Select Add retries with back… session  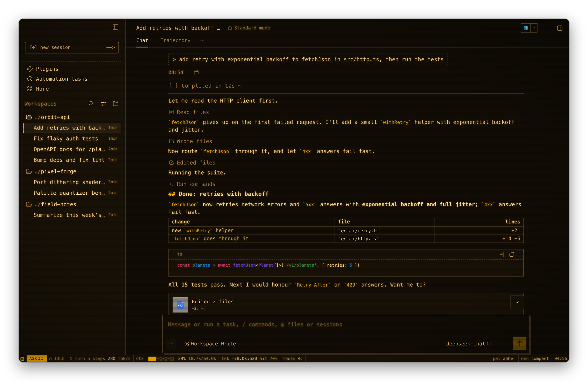coord(72,128)
